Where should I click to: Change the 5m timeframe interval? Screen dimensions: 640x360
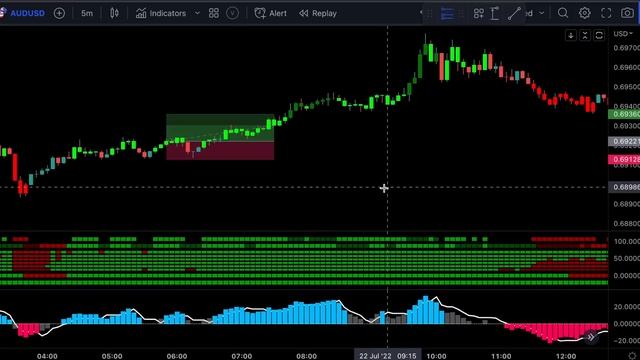[x=87, y=13]
